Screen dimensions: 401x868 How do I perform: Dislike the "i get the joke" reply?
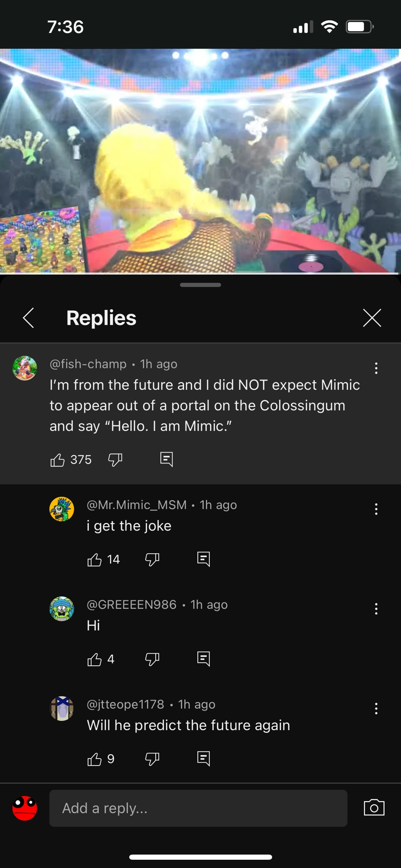(x=152, y=559)
